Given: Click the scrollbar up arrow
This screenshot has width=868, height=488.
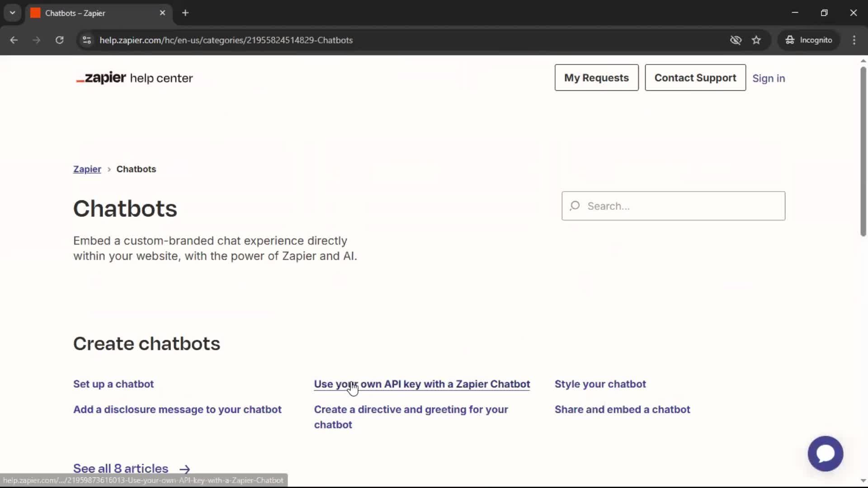Looking at the screenshot, I should point(863,61).
